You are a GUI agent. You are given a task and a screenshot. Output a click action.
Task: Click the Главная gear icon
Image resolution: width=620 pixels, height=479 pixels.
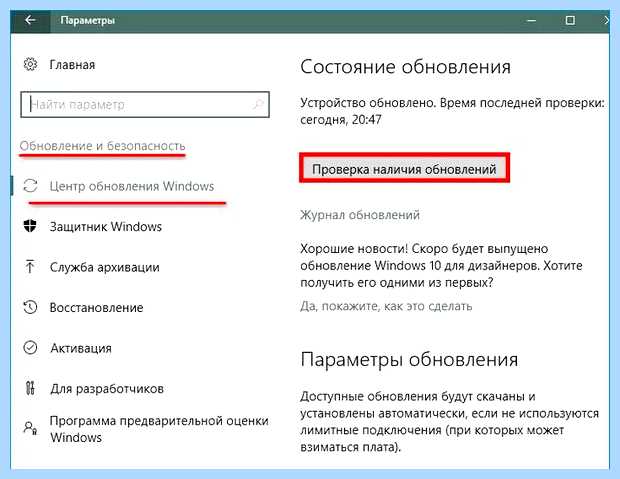tap(30, 64)
